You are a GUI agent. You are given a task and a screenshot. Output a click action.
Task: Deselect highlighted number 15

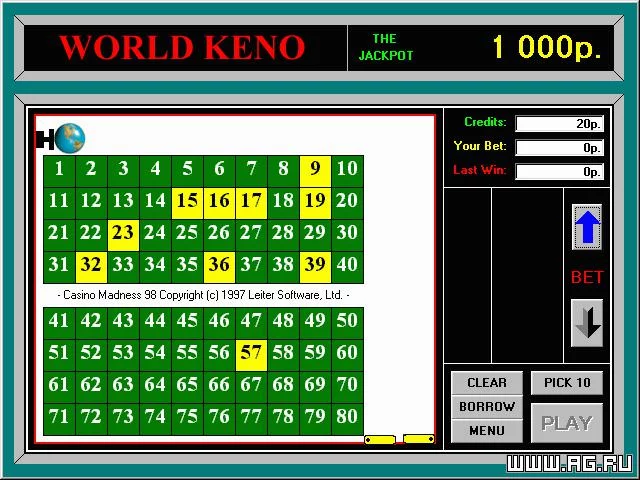point(187,203)
